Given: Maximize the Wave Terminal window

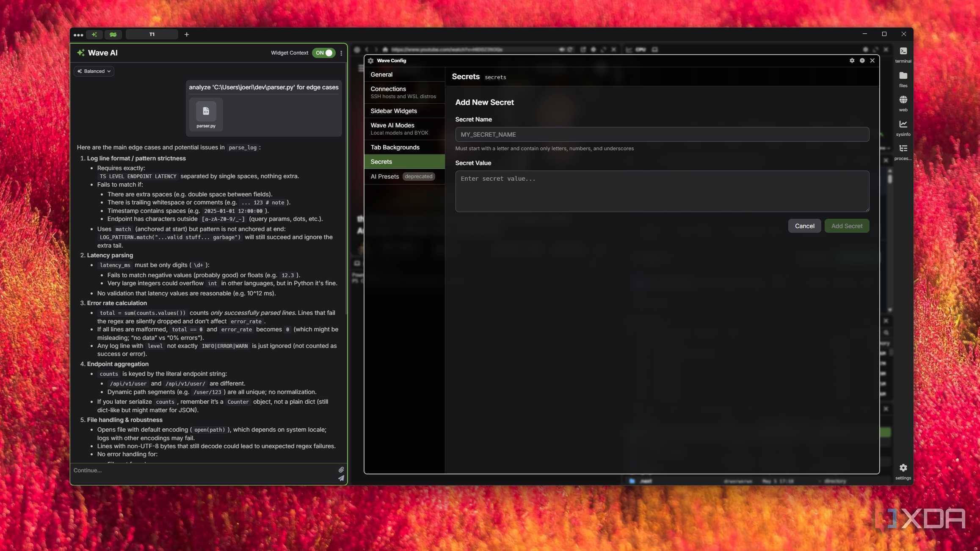Looking at the screenshot, I should [884, 34].
